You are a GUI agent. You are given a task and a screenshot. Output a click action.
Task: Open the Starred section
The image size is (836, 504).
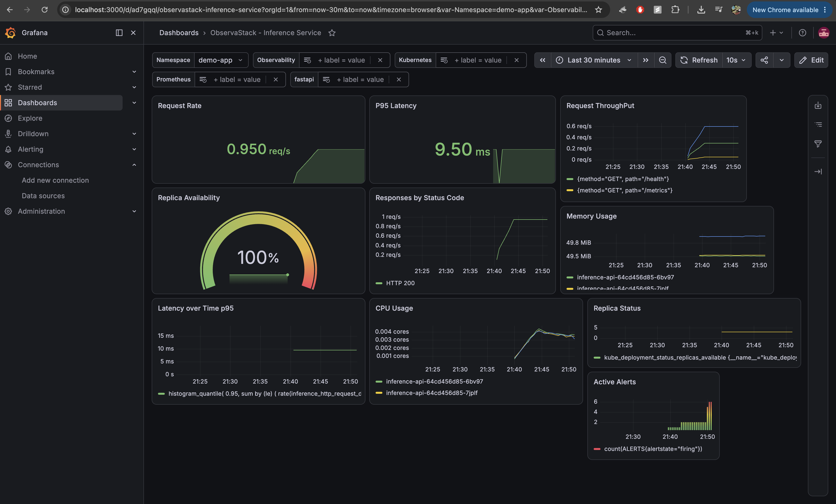pyautogui.click(x=30, y=87)
